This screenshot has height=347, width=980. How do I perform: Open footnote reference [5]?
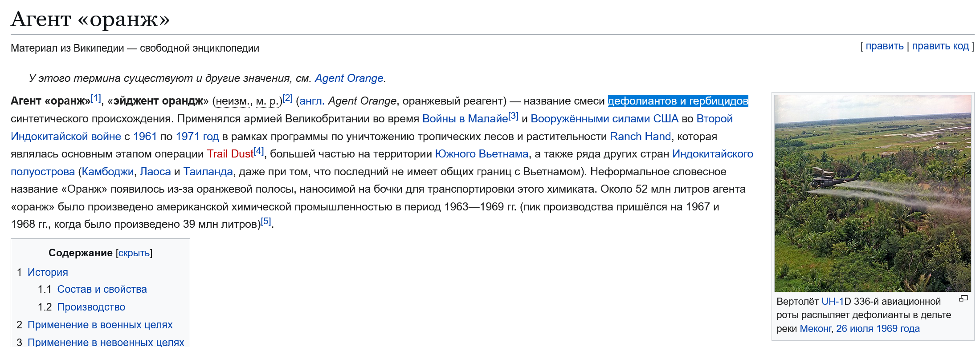[265, 221]
